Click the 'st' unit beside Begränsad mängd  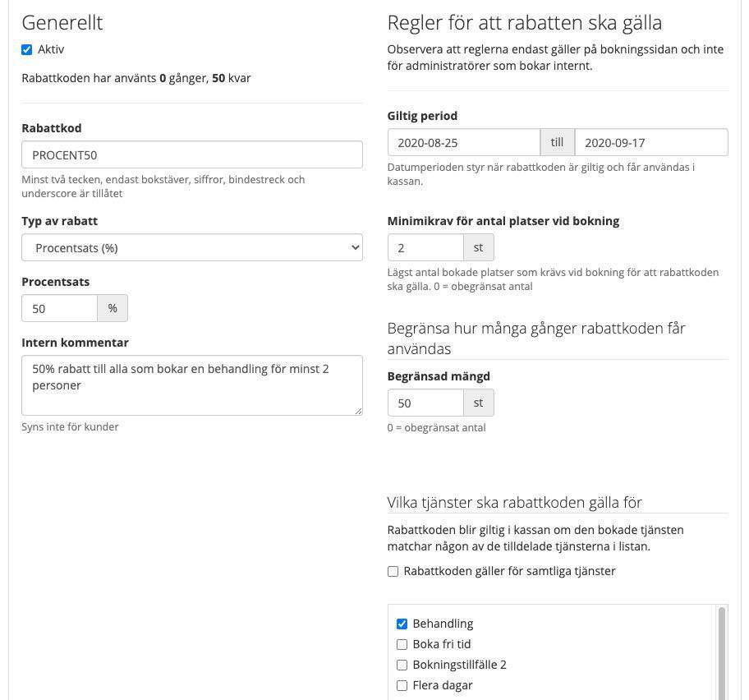click(479, 403)
